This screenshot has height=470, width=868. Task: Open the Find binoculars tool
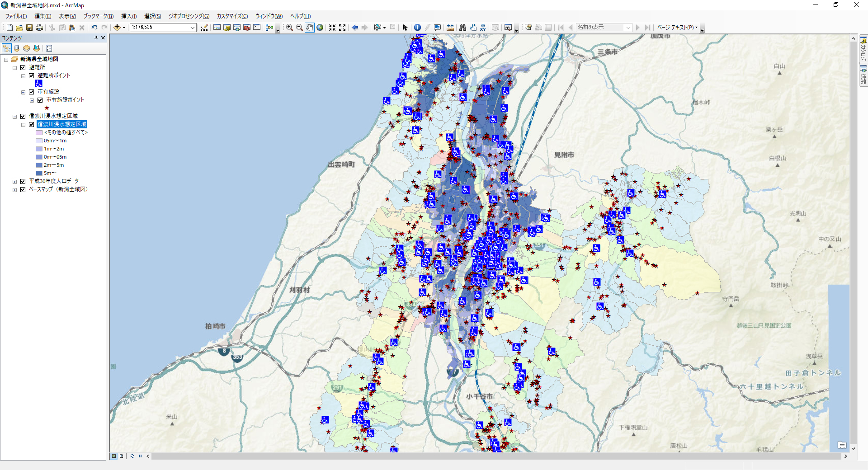(x=462, y=28)
